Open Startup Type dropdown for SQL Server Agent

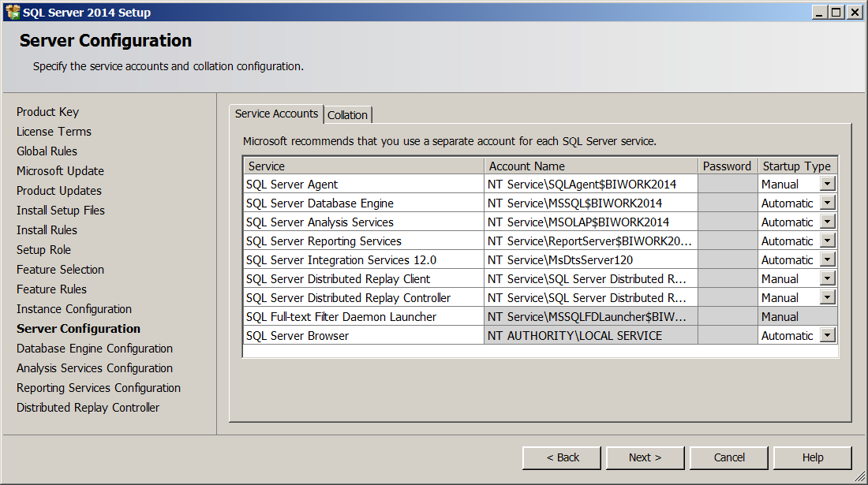tap(827, 185)
